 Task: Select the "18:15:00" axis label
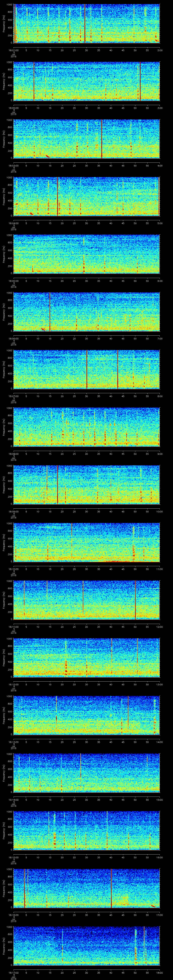pyautogui.click(x=14, y=857)
